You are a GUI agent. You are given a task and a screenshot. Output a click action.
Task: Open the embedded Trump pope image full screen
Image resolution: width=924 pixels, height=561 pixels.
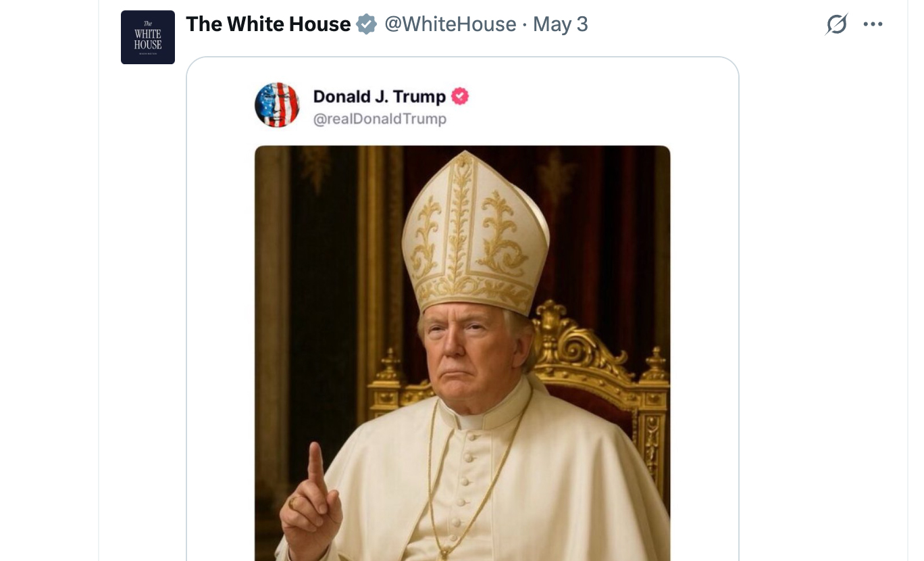pos(462,351)
